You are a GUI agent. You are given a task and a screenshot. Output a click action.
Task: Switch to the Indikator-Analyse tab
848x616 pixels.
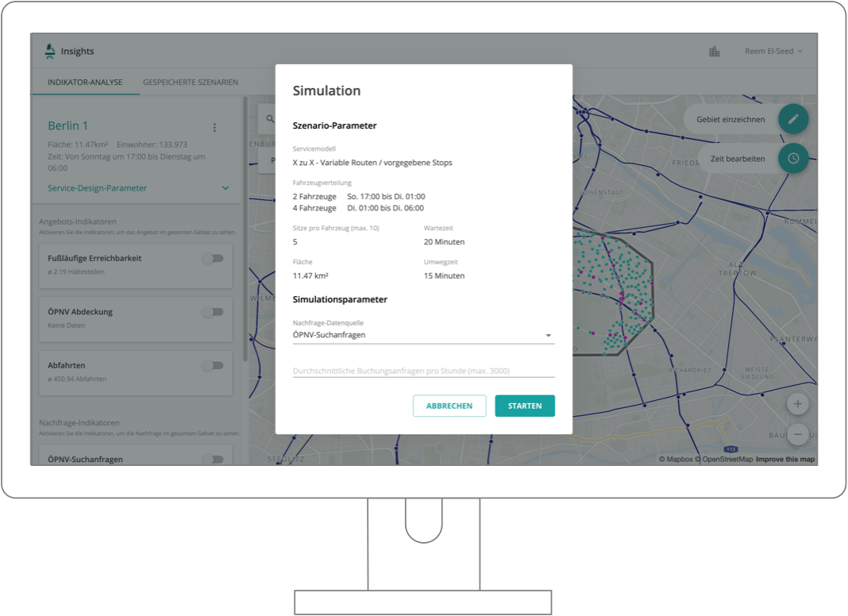click(x=85, y=83)
